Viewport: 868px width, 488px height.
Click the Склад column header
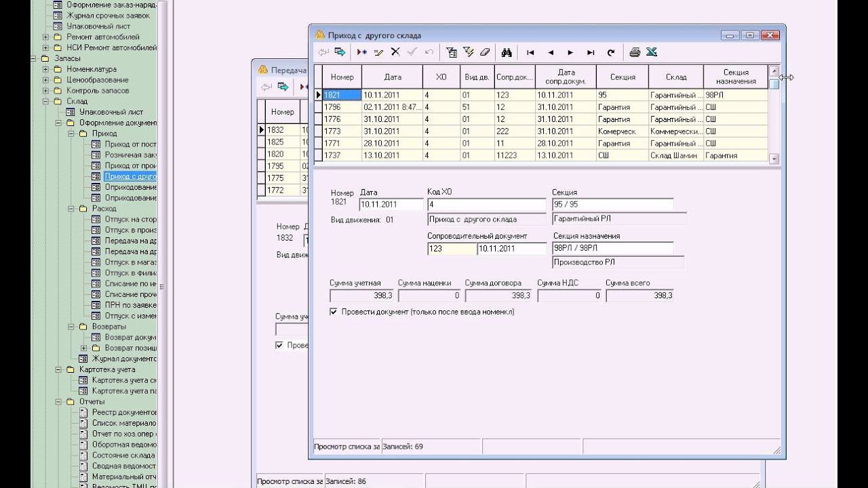[x=675, y=77]
